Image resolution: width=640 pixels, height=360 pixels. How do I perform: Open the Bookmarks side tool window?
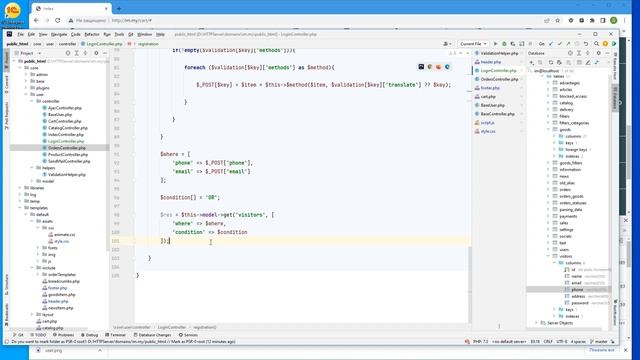coord(6,314)
